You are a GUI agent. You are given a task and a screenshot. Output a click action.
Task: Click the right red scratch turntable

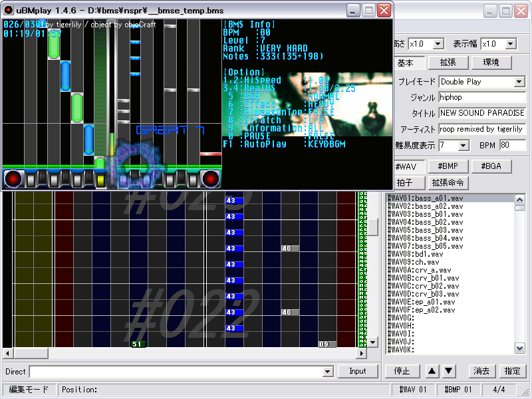point(210,178)
